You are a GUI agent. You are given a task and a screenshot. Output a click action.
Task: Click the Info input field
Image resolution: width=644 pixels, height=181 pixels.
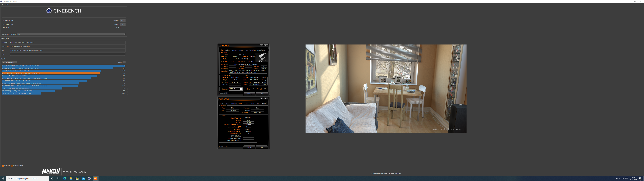click(x=68, y=54)
